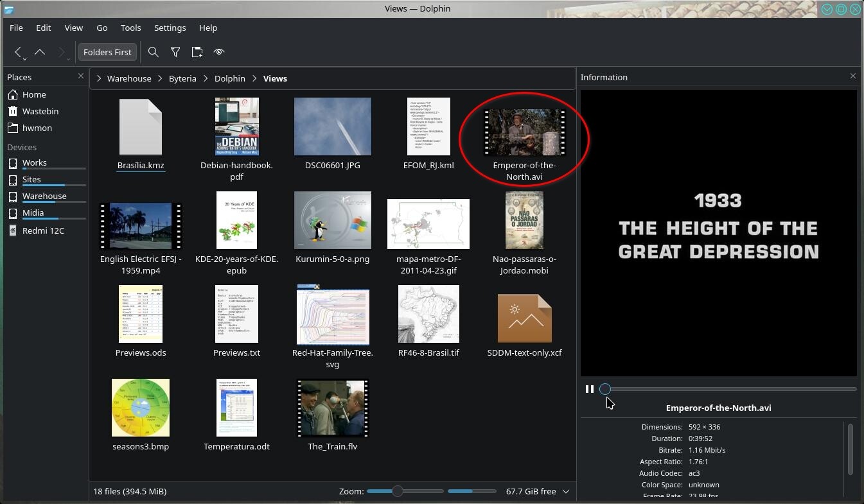Click the Search magnifier toolbar icon
Screen dimensions: 864x504
point(153,52)
